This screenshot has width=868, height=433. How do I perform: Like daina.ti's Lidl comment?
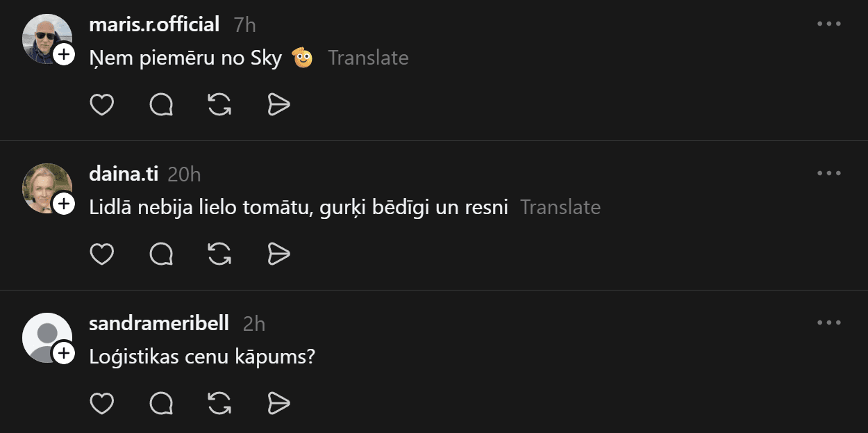click(102, 254)
